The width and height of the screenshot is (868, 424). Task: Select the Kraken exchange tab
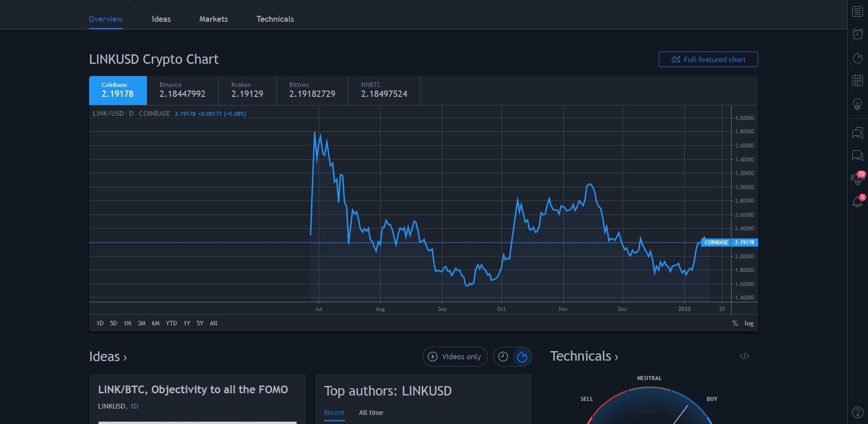(x=247, y=91)
